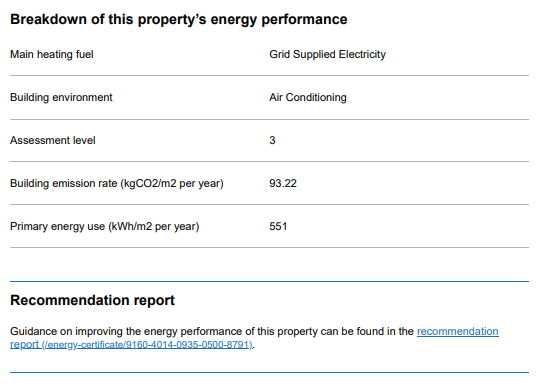
Task: Click the 551 primary energy value
Action: (x=278, y=227)
